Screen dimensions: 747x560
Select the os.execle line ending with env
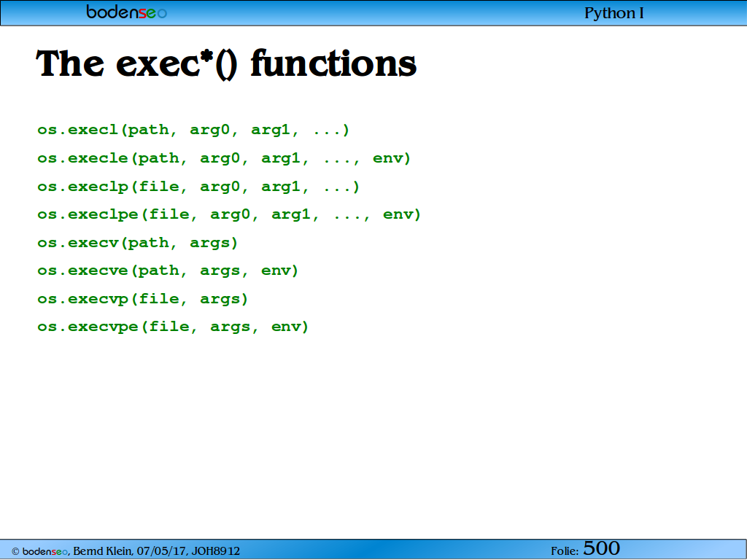tap(224, 158)
